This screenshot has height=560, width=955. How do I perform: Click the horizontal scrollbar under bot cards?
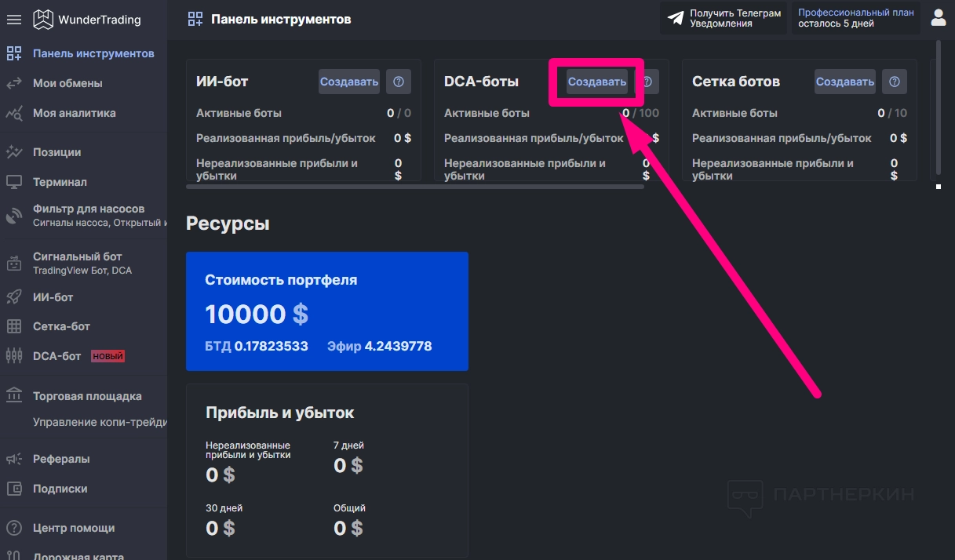tap(414, 187)
